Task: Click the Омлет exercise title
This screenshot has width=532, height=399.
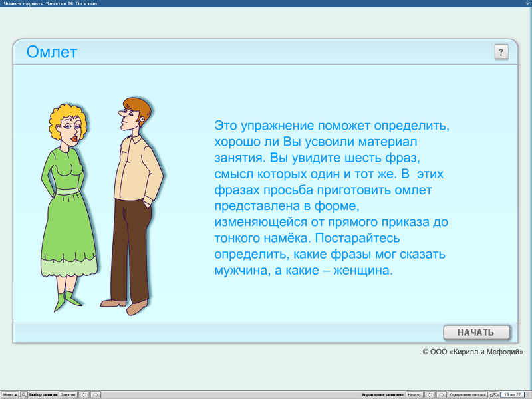Action: click(x=51, y=52)
